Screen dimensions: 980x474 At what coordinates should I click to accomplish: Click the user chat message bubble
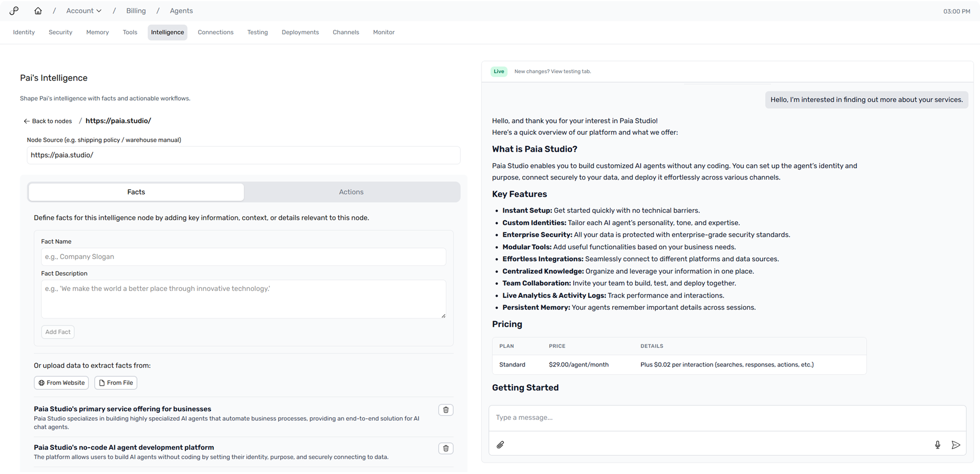(x=866, y=100)
